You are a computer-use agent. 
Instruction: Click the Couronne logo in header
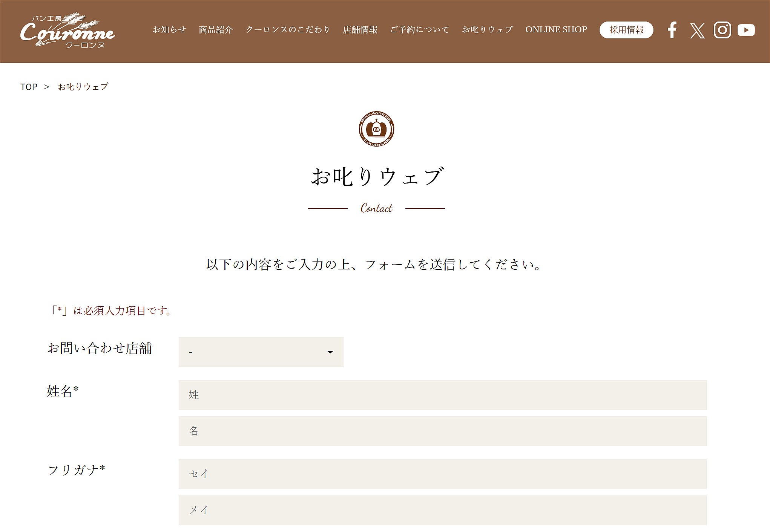coord(67,31)
